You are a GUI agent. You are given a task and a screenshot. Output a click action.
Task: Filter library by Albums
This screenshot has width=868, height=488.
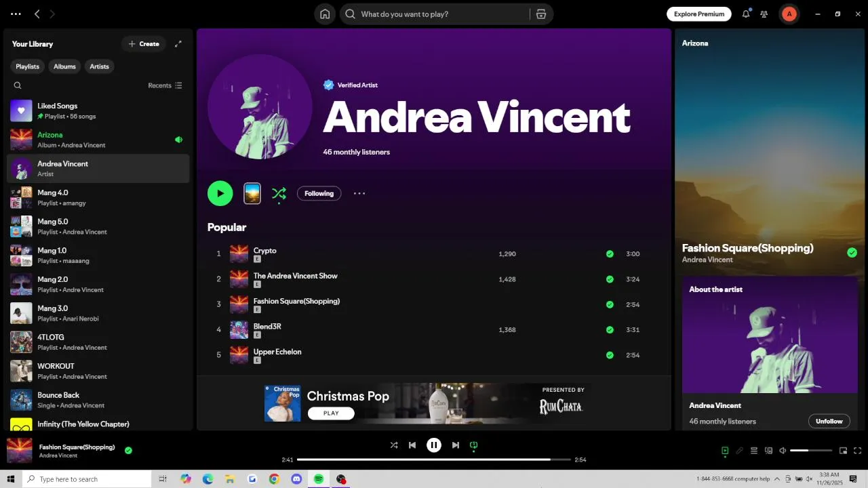coord(65,66)
